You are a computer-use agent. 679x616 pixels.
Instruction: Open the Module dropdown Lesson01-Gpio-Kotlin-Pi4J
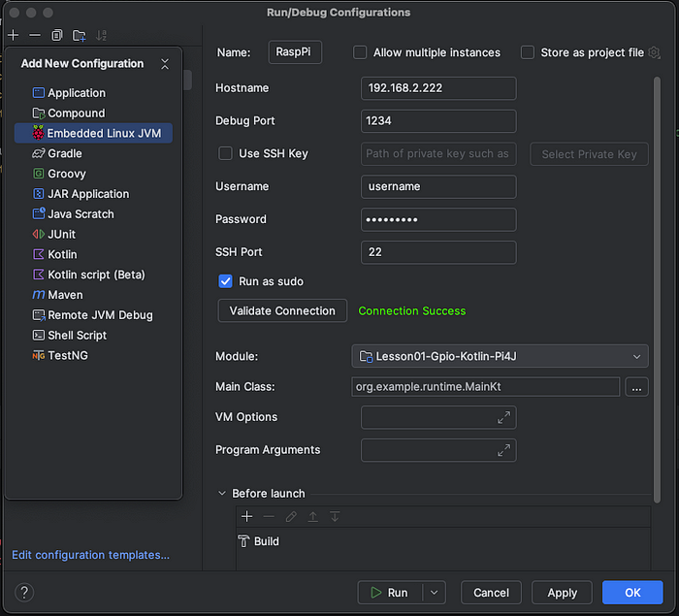coord(500,357)
